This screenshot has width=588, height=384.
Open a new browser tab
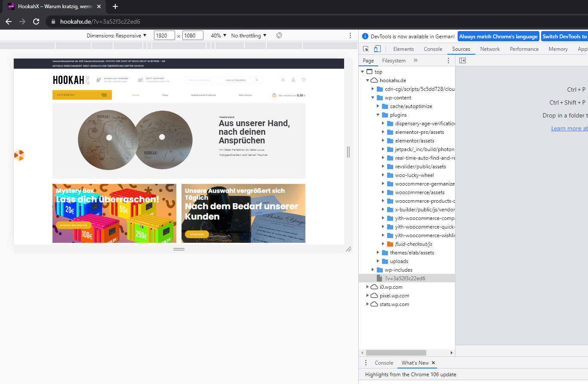click(115, 6)
